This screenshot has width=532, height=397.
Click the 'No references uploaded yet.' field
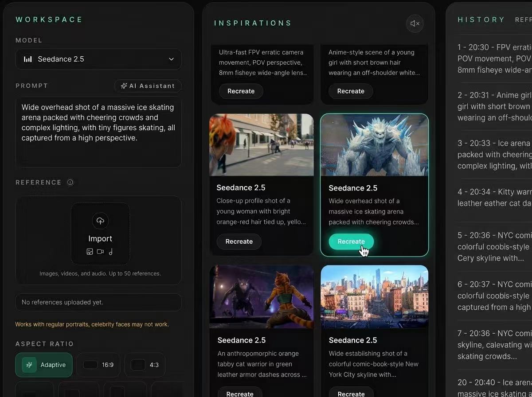pos(98,302)
